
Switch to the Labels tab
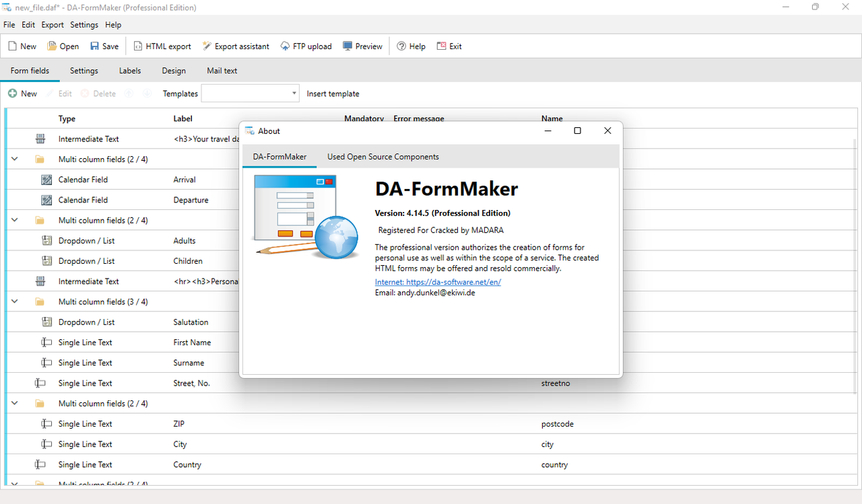(x=130, y=71)
